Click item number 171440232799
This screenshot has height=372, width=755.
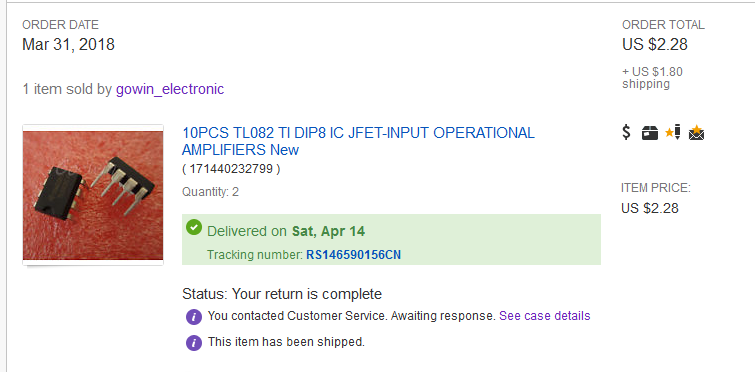tap(231, 169)
